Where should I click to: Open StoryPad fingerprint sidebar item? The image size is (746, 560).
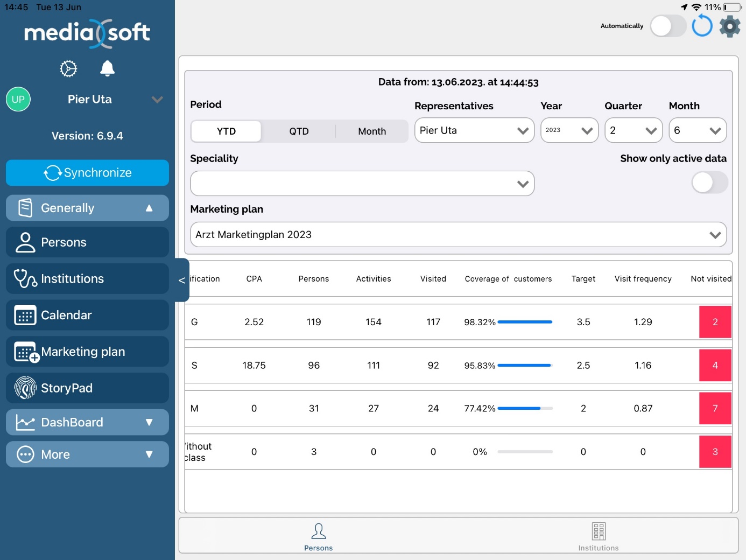click(87, 388)
